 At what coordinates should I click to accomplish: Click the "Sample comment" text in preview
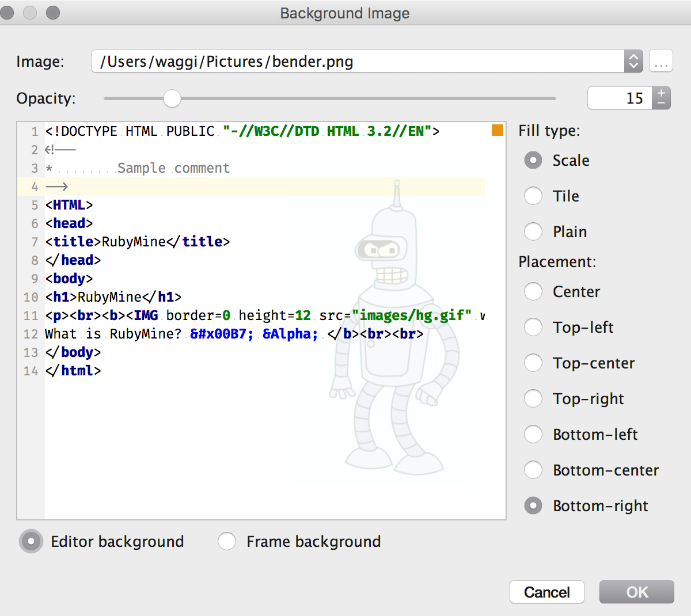click(173, 168)
